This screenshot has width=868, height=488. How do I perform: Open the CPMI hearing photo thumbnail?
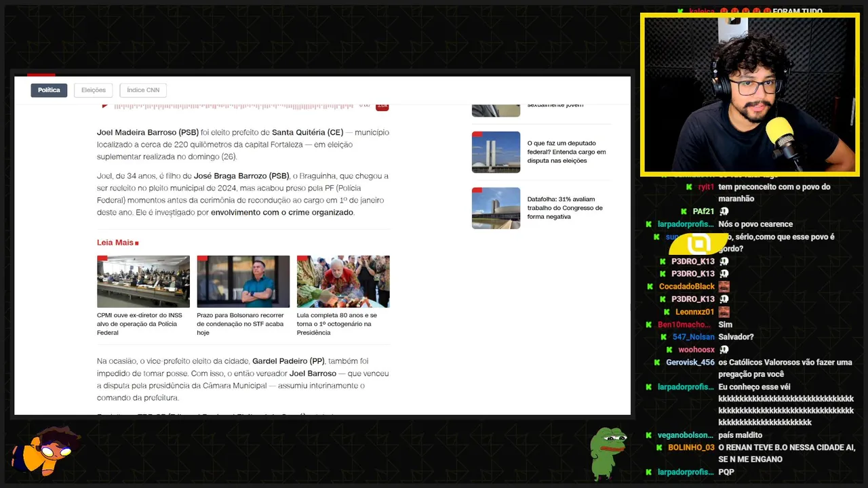click(143, 281)
